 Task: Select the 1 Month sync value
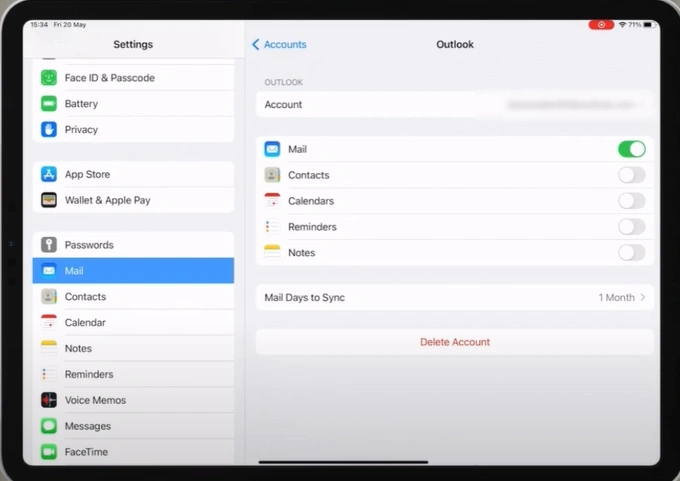pyautogui.click(x=616, y=298)
